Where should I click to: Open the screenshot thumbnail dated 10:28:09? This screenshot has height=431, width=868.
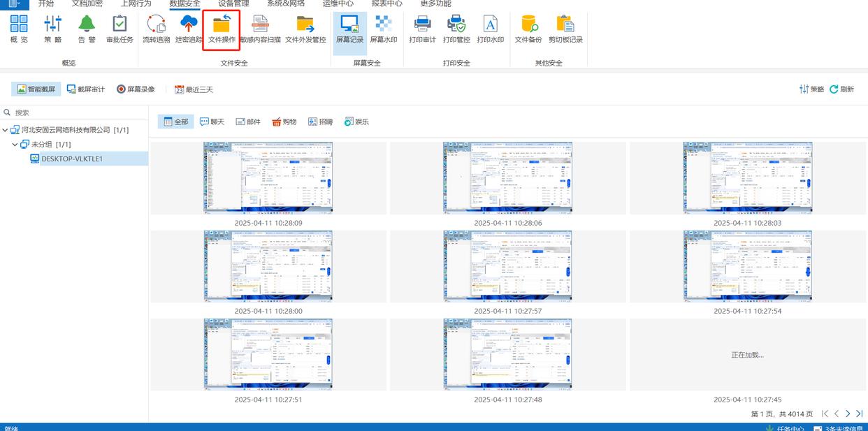click(x=268, y=177)
